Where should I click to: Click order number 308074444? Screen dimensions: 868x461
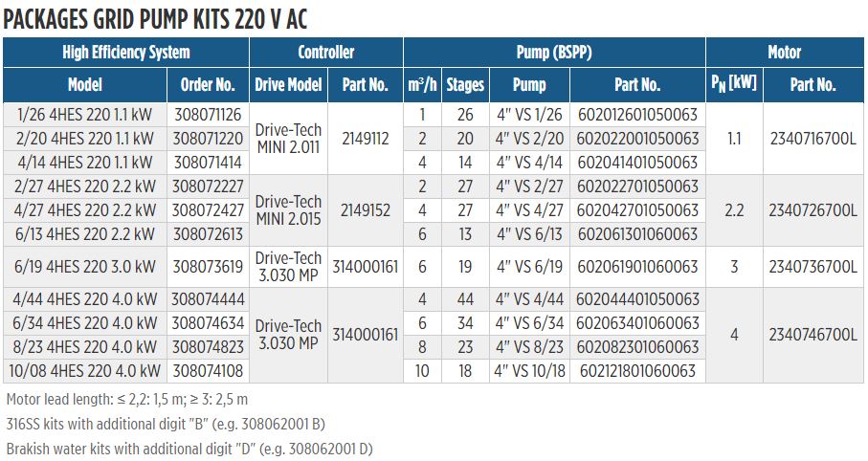click(x=208, y=299)
